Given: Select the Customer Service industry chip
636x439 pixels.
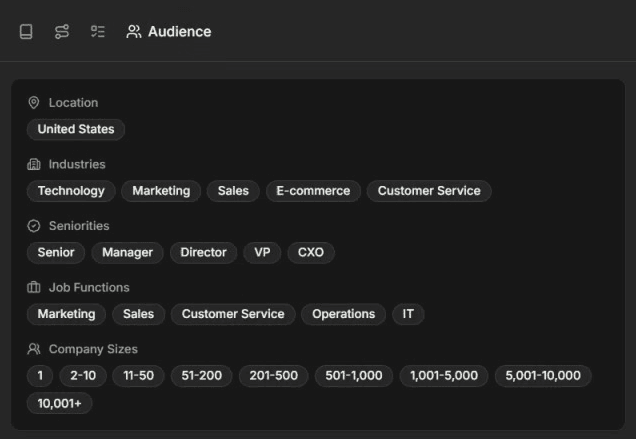Looking at the screenshot, I should coord(429,191).
